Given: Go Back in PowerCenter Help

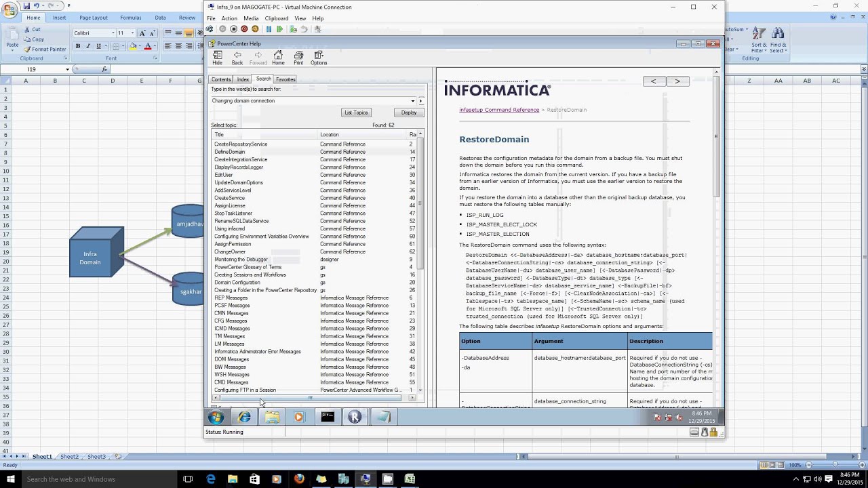Looking at the screenshot, I should pyautogui.click(x=237, y=58).
